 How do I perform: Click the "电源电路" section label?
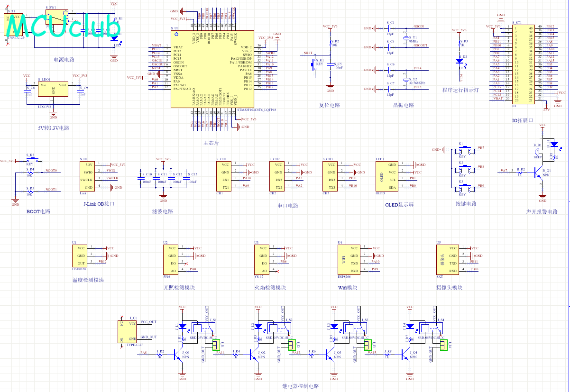pyautogui.click(x=64, y=60)
